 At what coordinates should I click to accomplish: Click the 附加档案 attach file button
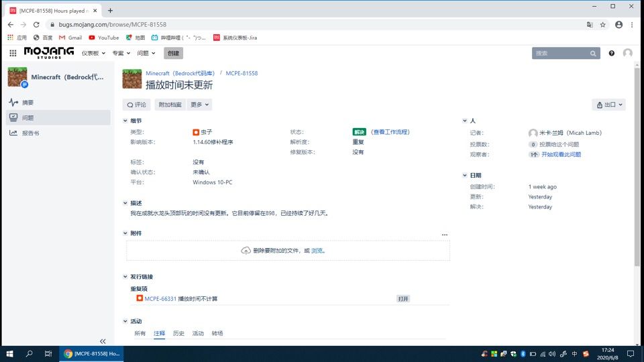tap(170, 105)
